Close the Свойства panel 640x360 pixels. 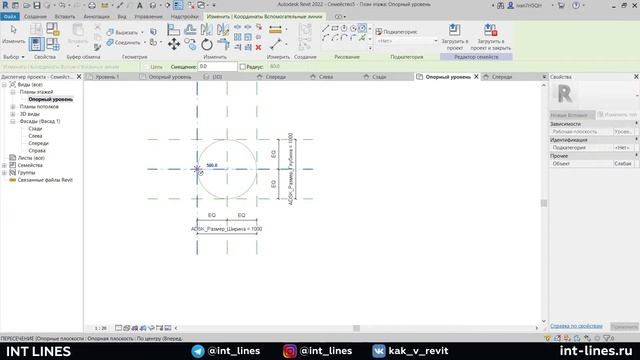[x=636, y=77]
